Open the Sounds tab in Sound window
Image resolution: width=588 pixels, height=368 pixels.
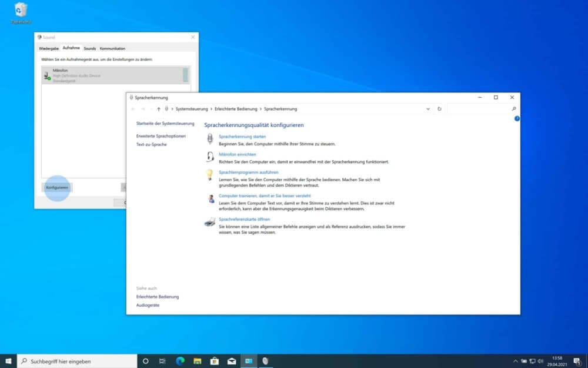pos(89,48)
